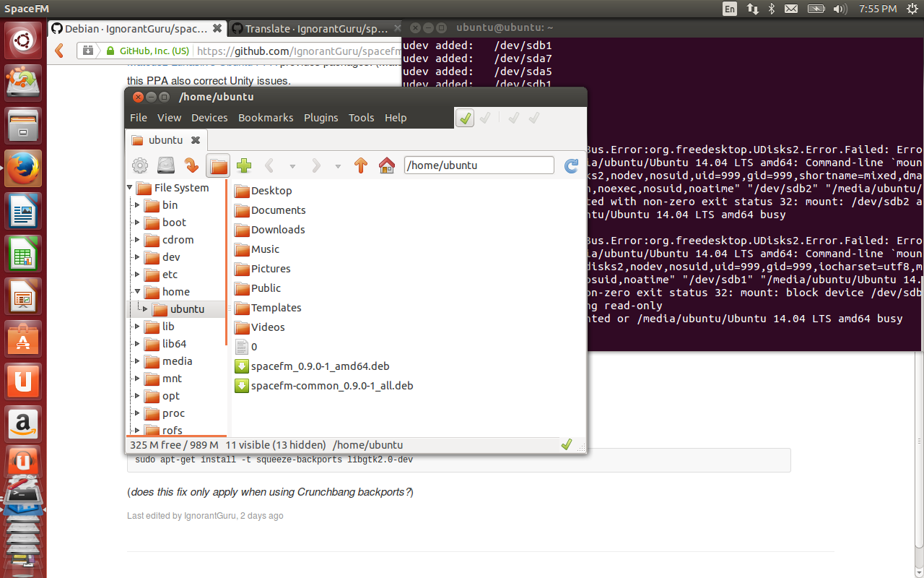924x578 pixels.
Task: Toggle the fourth panel checkmark
Action: point(534,118)
